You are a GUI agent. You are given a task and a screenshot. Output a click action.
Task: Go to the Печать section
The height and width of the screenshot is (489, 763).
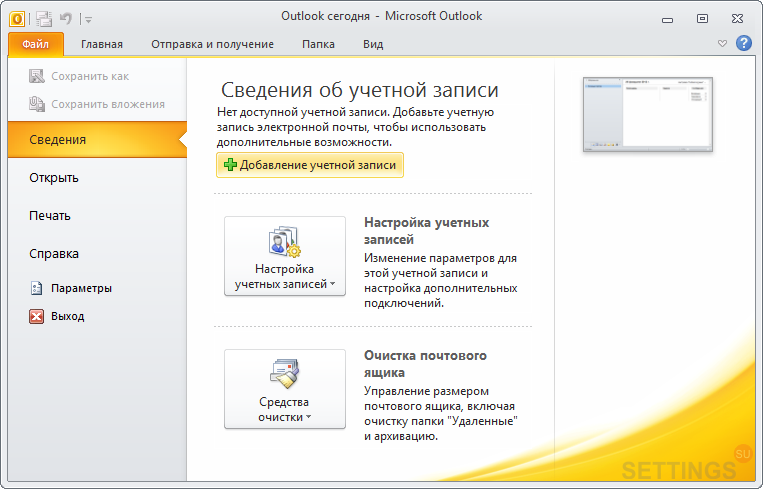[x=50, y=216]
